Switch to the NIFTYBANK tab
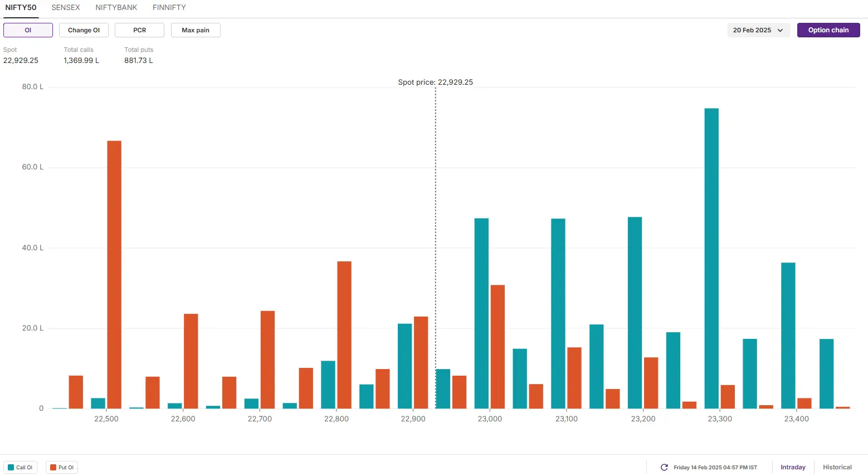 116,8
